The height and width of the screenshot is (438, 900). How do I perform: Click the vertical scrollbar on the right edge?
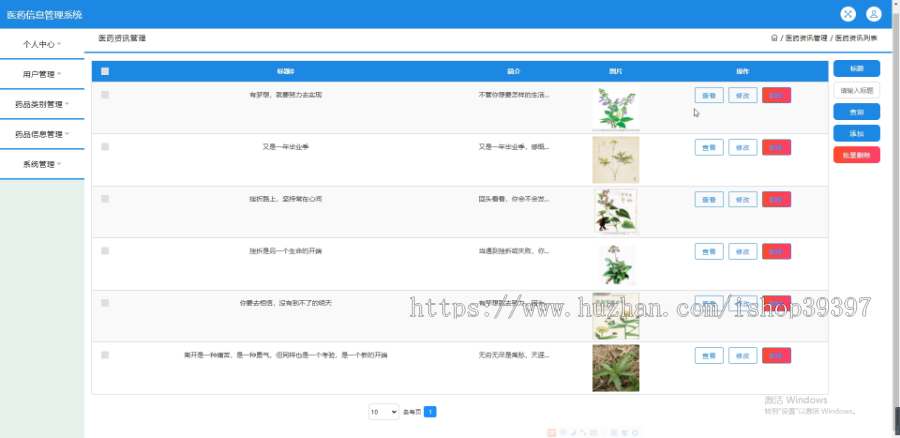(x=897, y=219)
